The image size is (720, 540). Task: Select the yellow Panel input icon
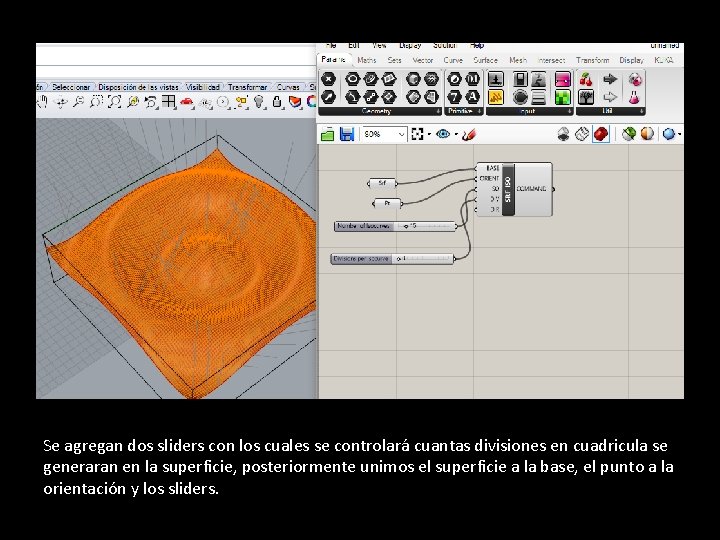point(495,97)
